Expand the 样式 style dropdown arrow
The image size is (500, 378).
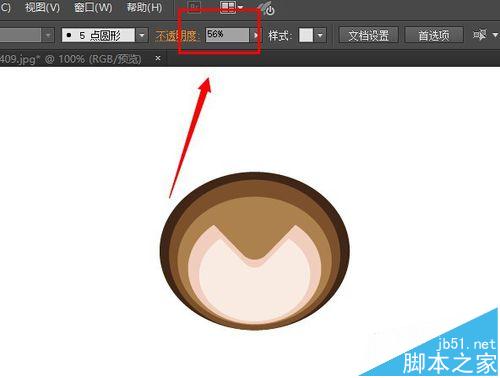320,35
